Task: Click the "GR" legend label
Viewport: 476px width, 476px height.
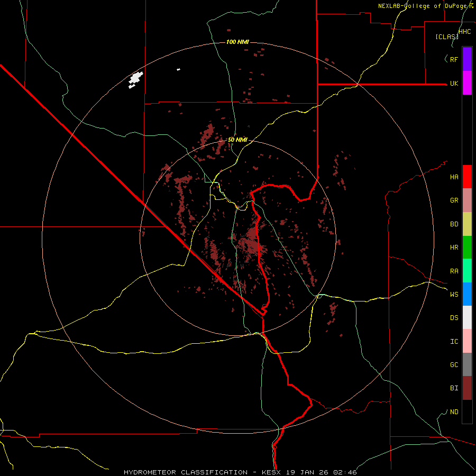Action: point(454,200)
